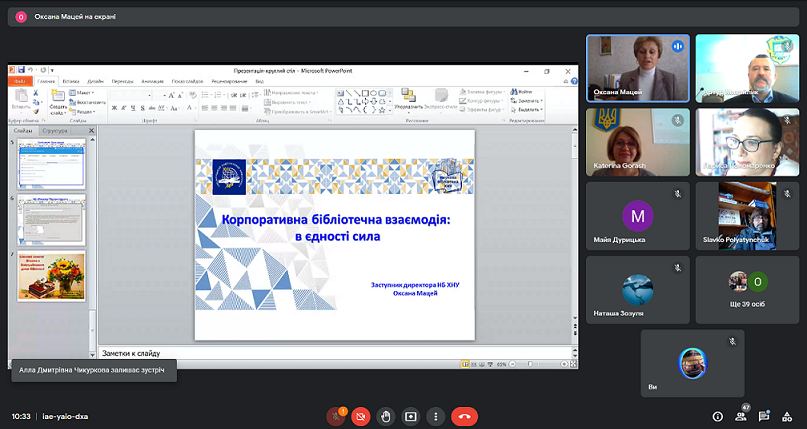
Task: Raise hand in the meeting
Action: coord(385,416)
